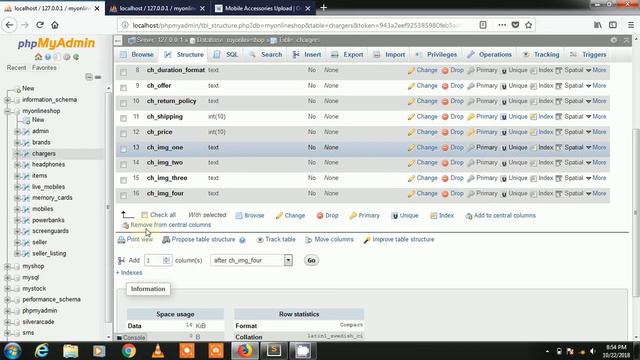Switch to the Browse tab
The image size is (640, 360).
pyautogui.click(x=137, y=55)
